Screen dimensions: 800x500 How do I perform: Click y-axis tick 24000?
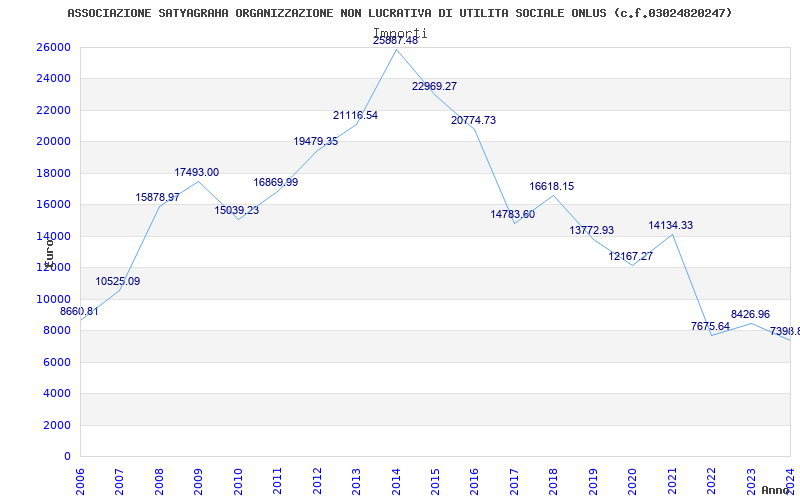(53, 78)
